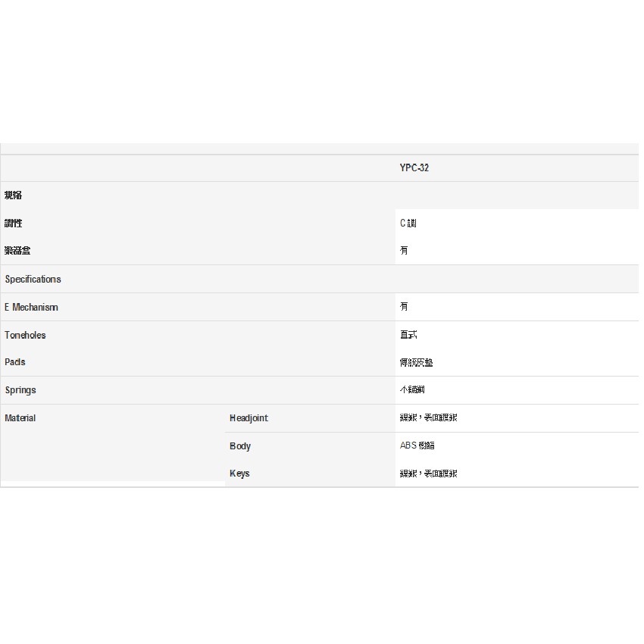
Task: Click the ABS resin value for Body
Action: (417, 446)
